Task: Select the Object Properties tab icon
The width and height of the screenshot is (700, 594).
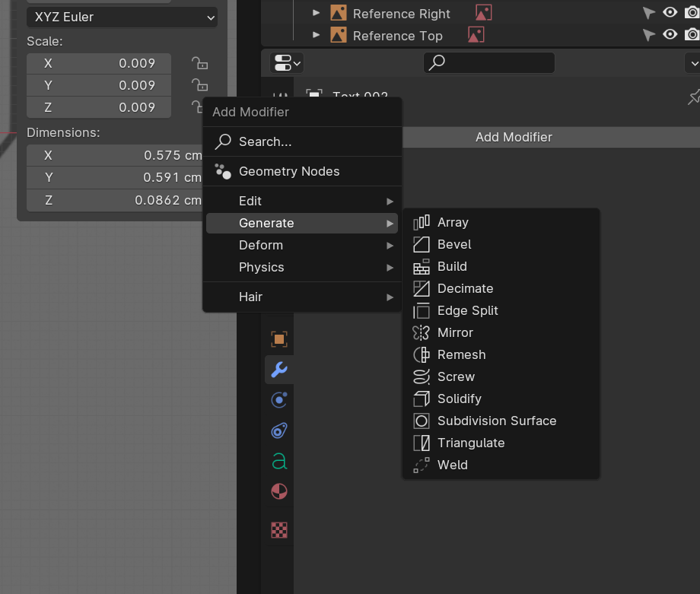Action: [x=278, y=339]
